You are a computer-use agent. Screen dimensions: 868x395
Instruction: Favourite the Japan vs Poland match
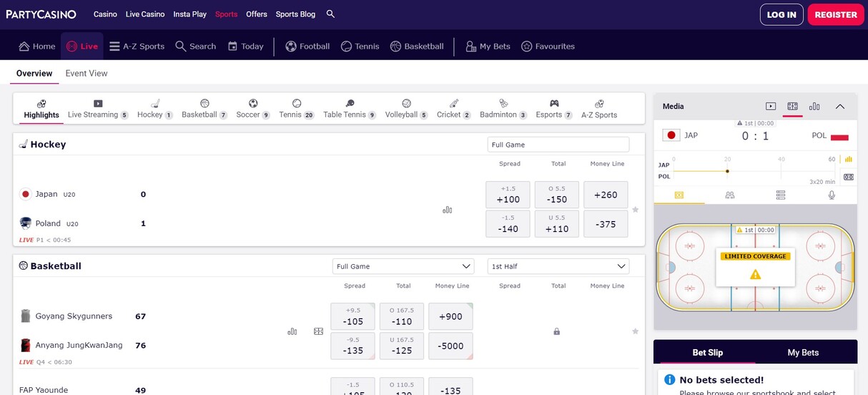point(635,210)
